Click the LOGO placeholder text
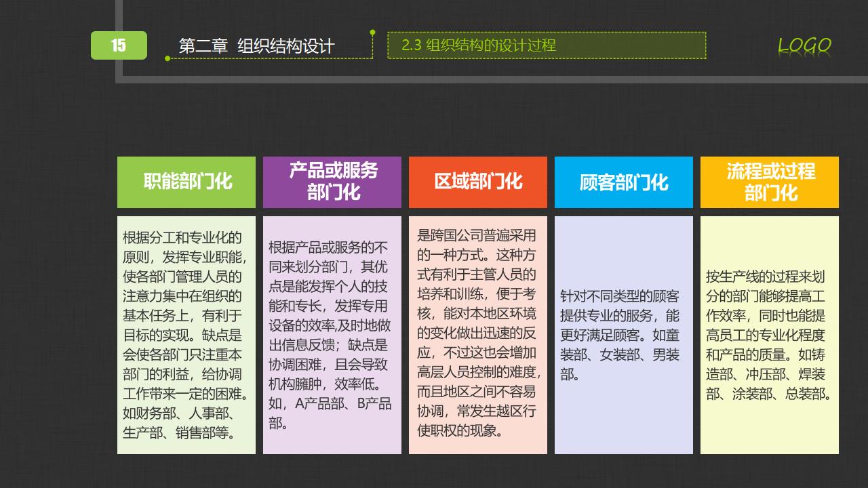868x488 pixels. coord(804,46)
